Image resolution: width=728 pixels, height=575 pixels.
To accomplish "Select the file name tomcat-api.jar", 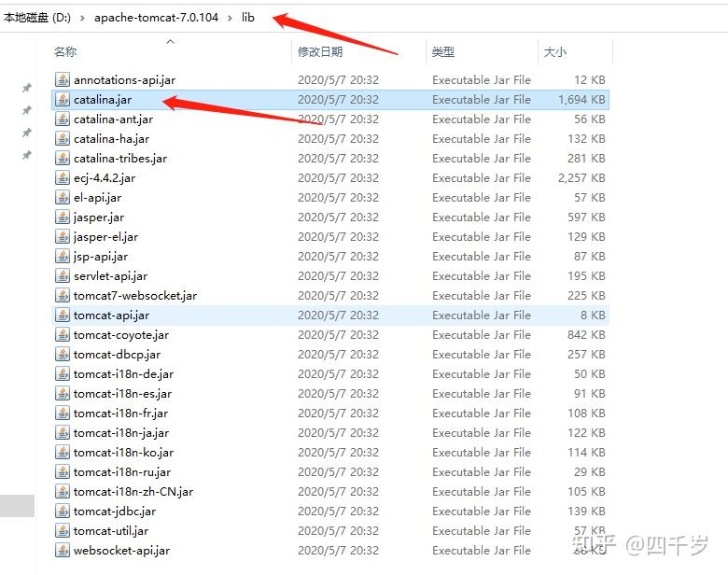I will pyautogui.click(x=111, y=315).
